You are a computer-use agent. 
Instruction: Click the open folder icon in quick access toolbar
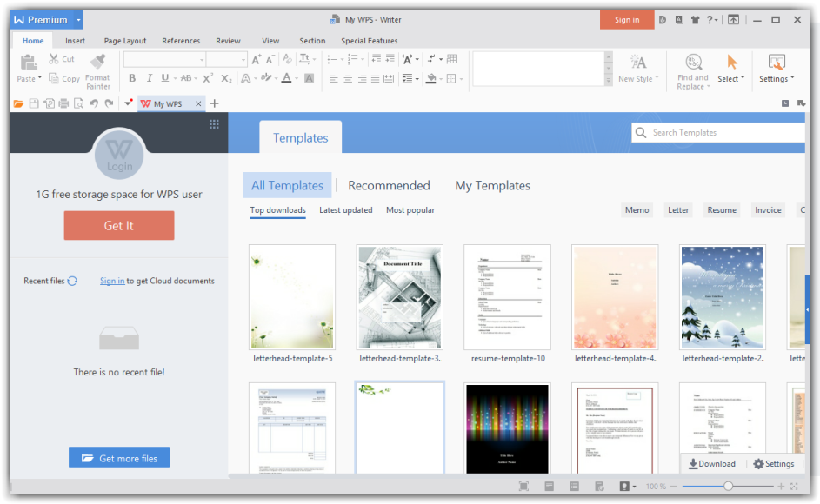click(18, 103)
